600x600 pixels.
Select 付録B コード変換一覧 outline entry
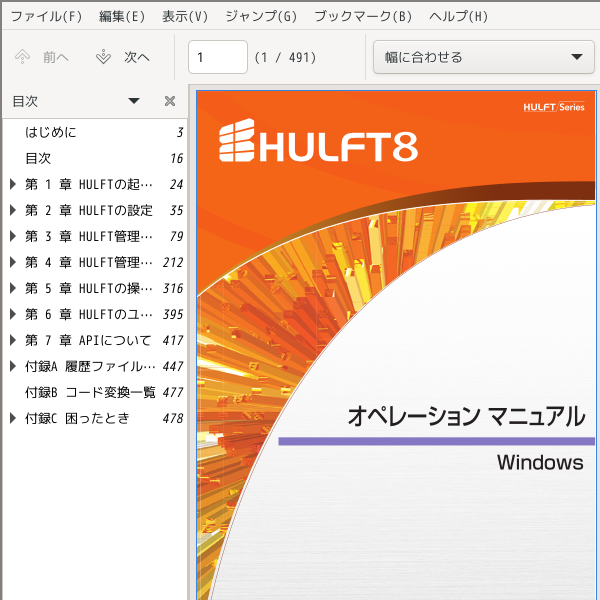(x=95, y=392)
